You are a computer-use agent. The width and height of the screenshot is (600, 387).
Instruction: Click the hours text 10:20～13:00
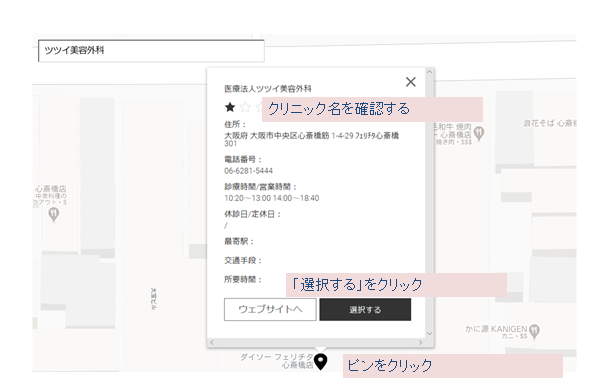248,198
